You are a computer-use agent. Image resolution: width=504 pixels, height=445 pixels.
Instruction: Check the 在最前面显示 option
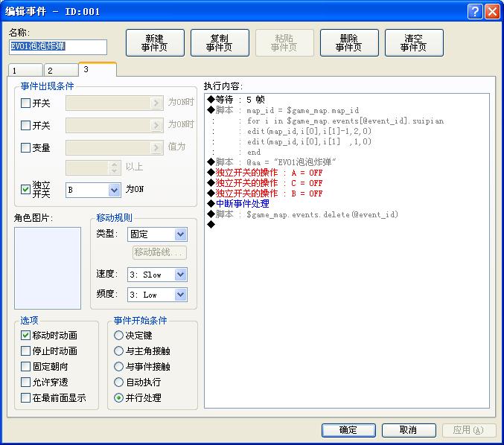coord(25,398)
